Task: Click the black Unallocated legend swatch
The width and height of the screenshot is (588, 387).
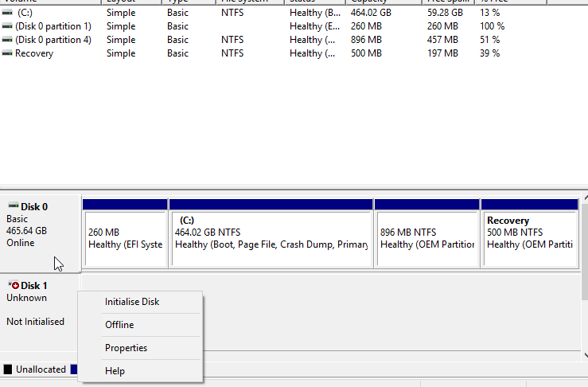Action: pos(7,369)
